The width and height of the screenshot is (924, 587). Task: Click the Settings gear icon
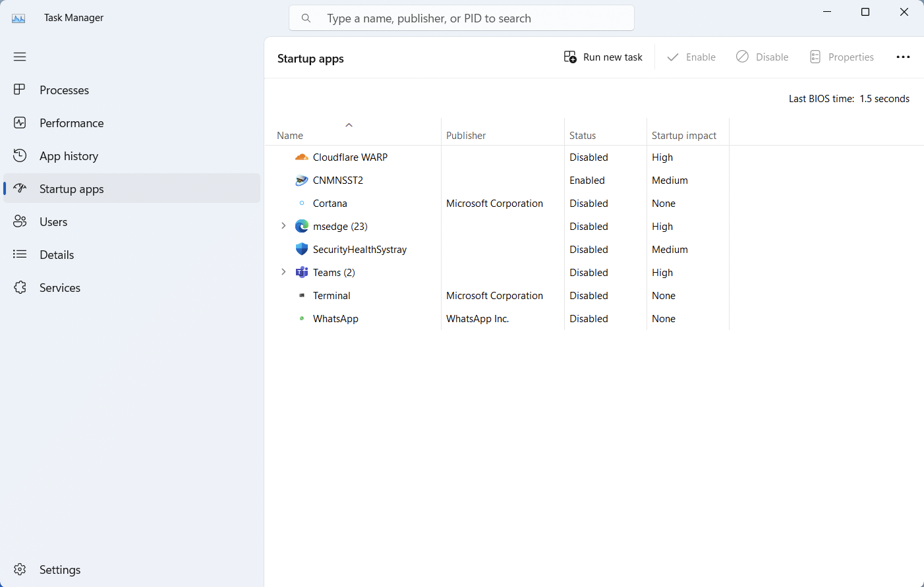pos(20,570)
